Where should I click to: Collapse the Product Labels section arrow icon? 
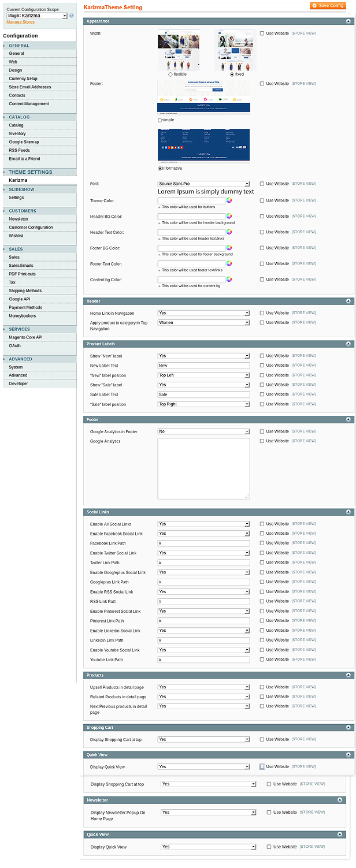(x=348, y=344)
